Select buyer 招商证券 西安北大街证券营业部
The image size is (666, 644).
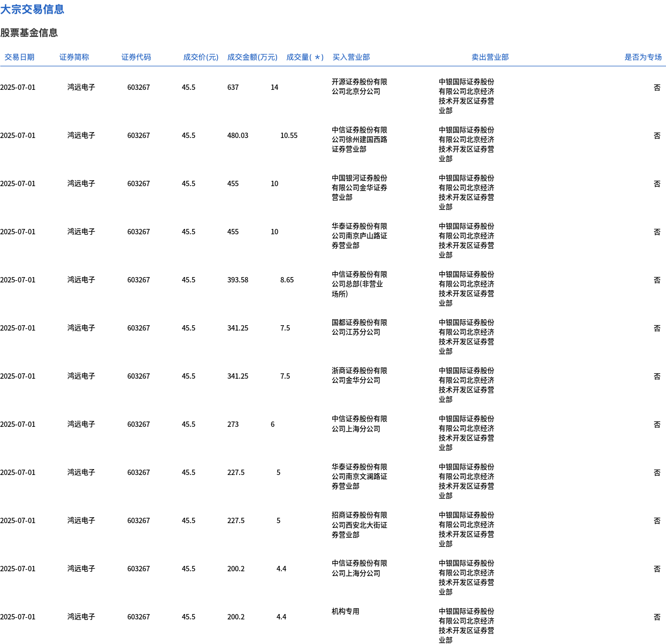pyautogui.click(x=359, y=525)
